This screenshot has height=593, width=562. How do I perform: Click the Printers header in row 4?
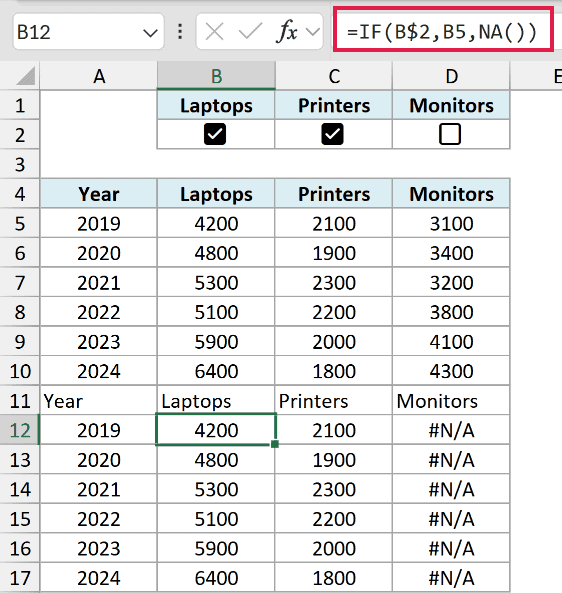pyautogui.click(x=334, y=194)
